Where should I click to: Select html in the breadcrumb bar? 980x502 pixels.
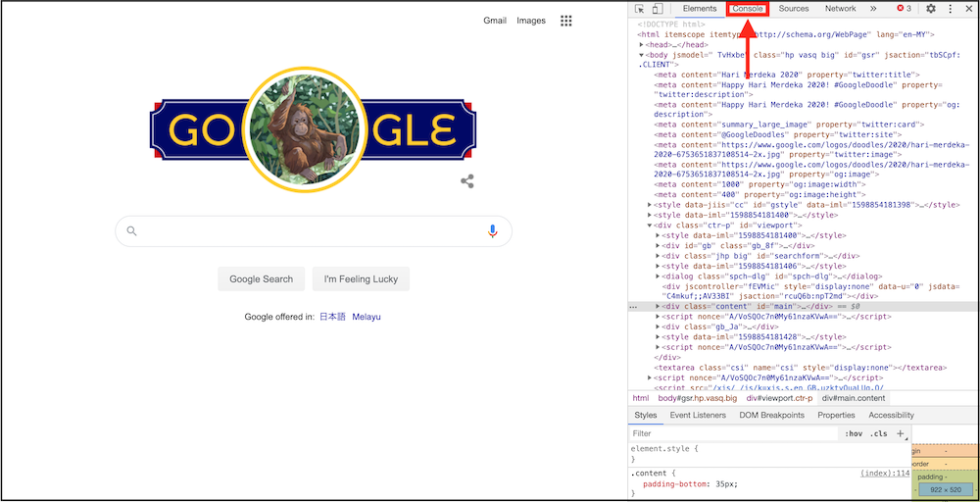click(x=641, y=398)
